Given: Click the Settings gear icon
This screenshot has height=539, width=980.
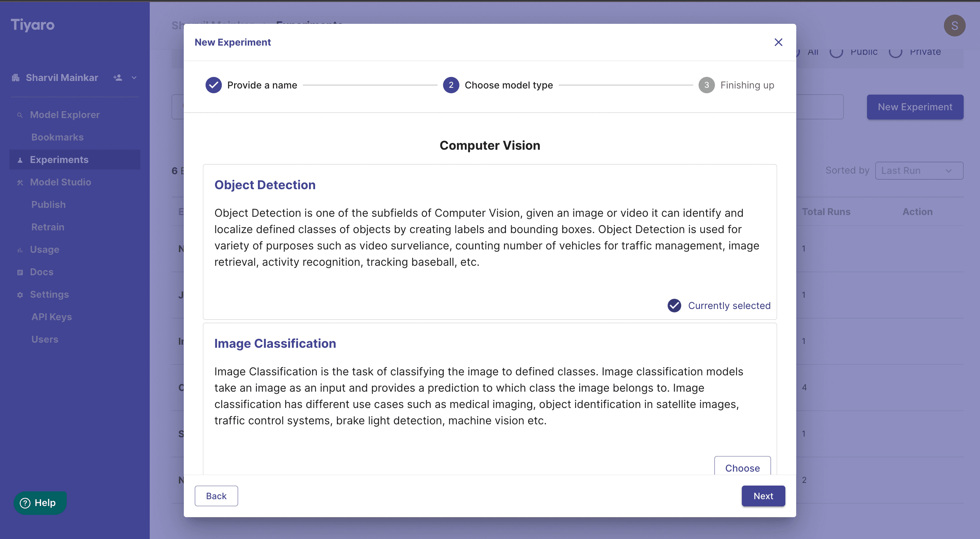Looking at the screenshot, I should pyautogui.click(x=20, y=295).
